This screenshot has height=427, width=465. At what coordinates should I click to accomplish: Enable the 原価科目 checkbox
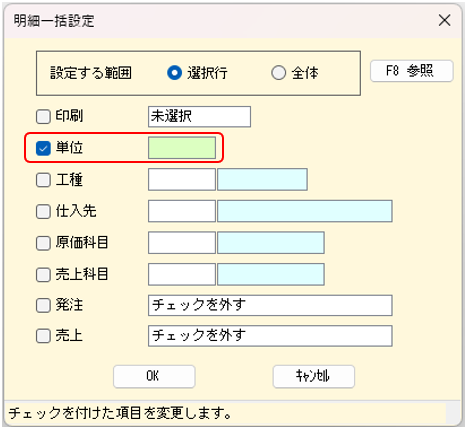[x=43, y=243]
